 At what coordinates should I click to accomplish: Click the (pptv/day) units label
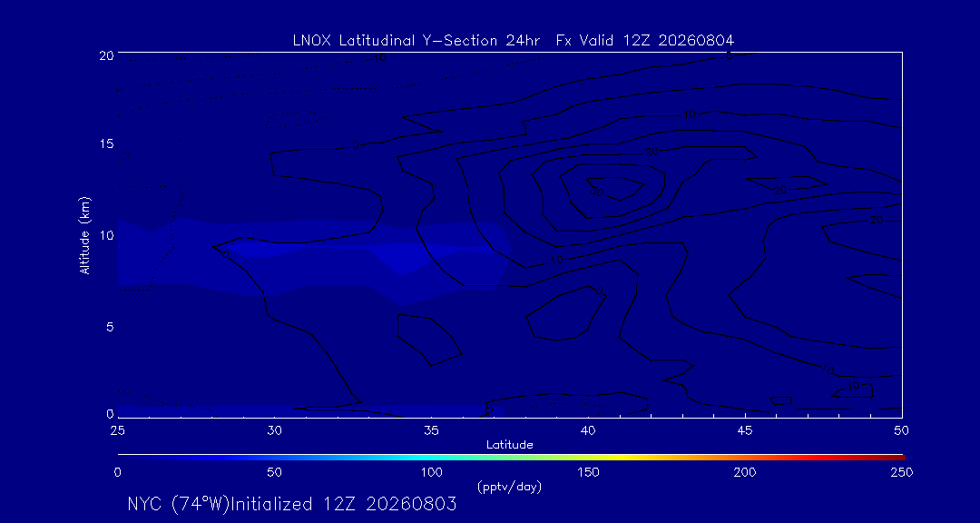[509, 486]
